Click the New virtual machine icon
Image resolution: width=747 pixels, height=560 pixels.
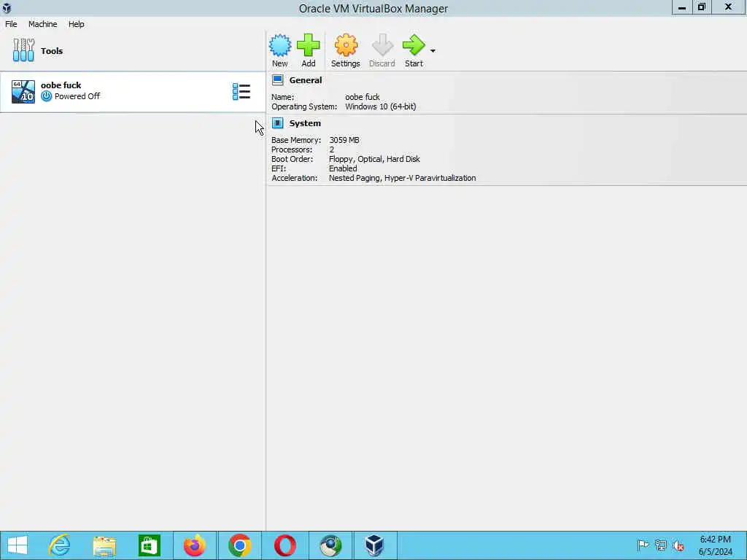pyautogui.click(x=279, y=46)
